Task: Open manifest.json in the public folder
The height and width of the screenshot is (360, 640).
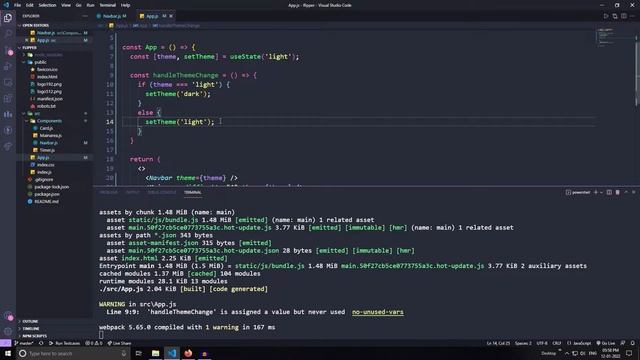Action: [50, 99]
